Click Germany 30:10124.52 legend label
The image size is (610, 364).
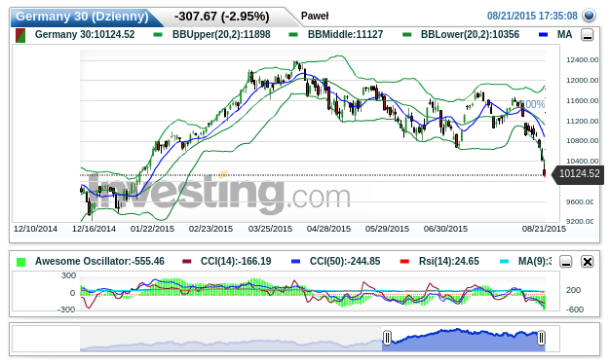[85, 35]
